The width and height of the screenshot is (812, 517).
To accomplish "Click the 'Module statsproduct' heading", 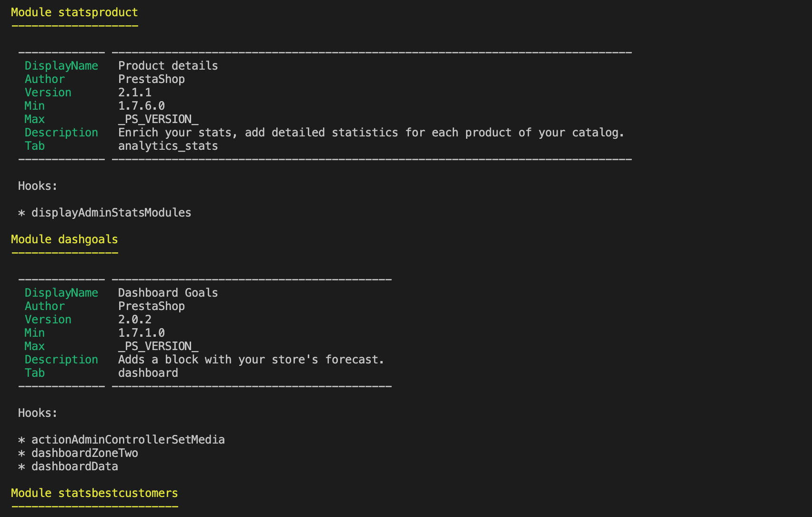I will coord(74,12).
